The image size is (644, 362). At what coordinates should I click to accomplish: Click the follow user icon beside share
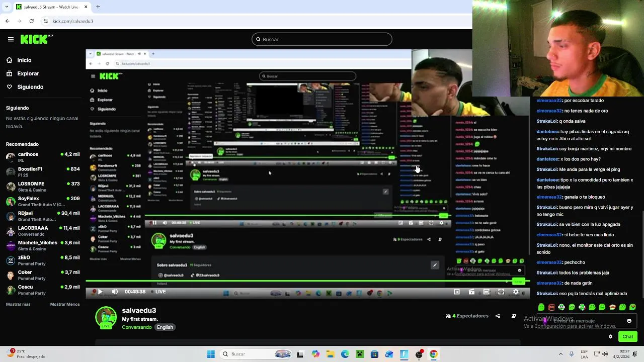(514, 316)
